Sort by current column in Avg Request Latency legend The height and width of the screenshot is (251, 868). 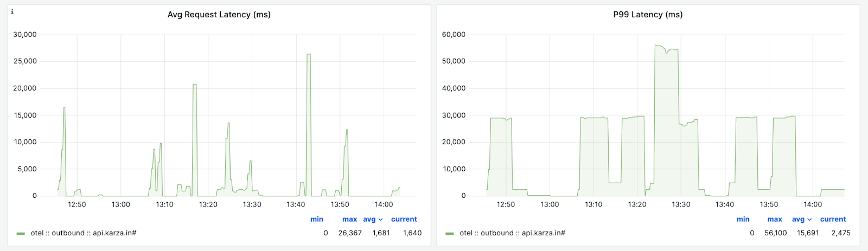(x=404, y=220)
